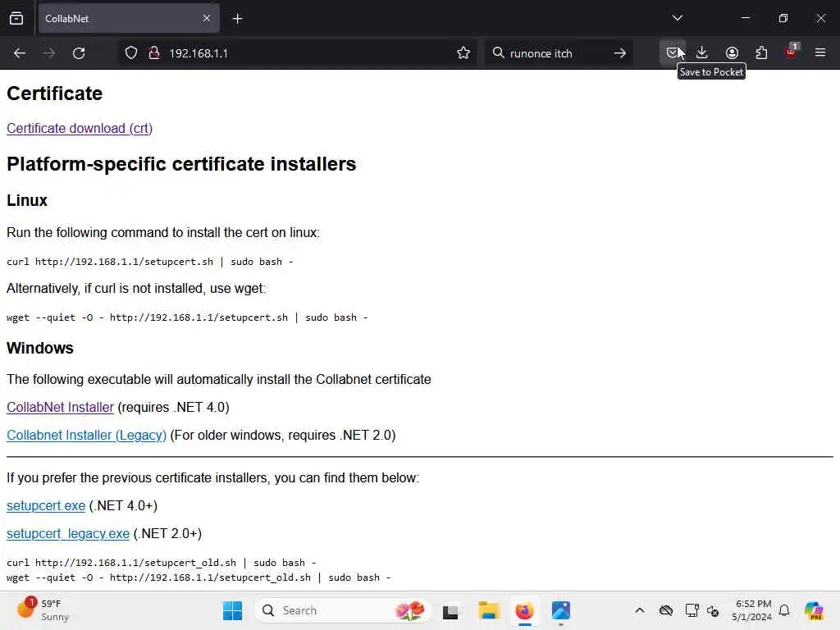This screenshot has width=840, height=630.
Task: Open the uBlock Origin extension
Action: click(791, 52)
